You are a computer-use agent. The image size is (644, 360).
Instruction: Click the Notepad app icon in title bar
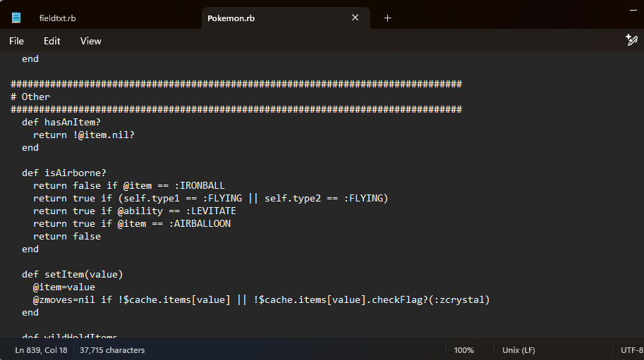[x=16, y=18]
